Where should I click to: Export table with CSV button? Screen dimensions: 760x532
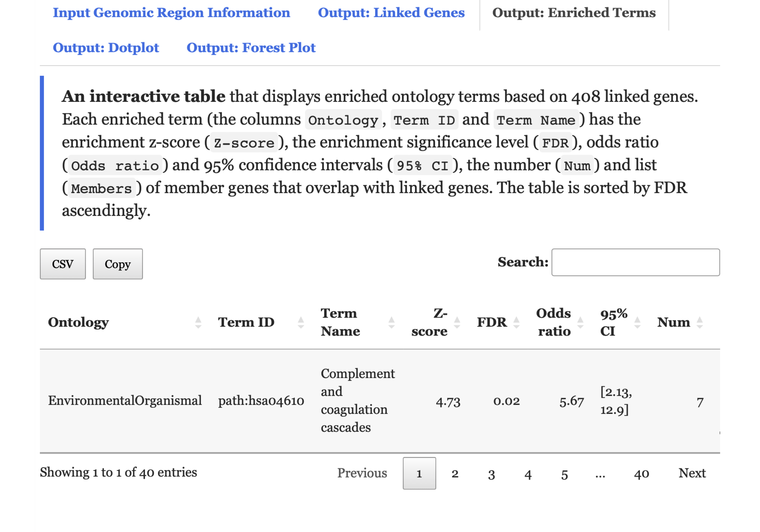click(x=63, y=264)
